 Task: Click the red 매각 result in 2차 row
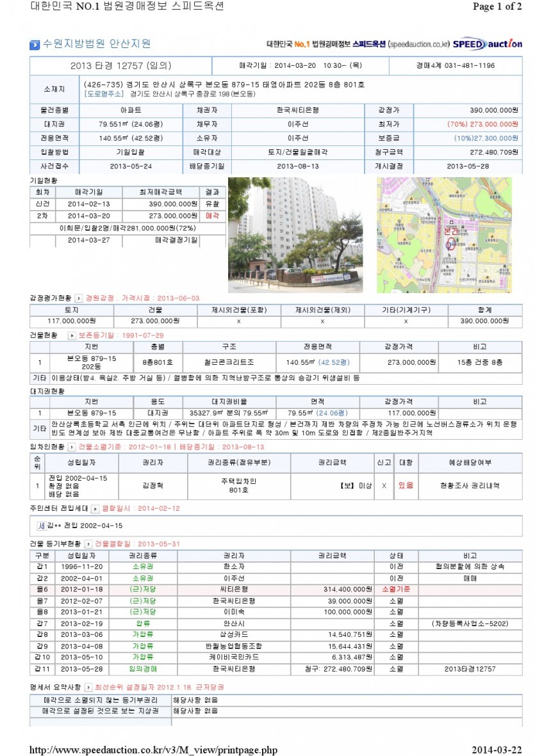[x=212, y=216]
